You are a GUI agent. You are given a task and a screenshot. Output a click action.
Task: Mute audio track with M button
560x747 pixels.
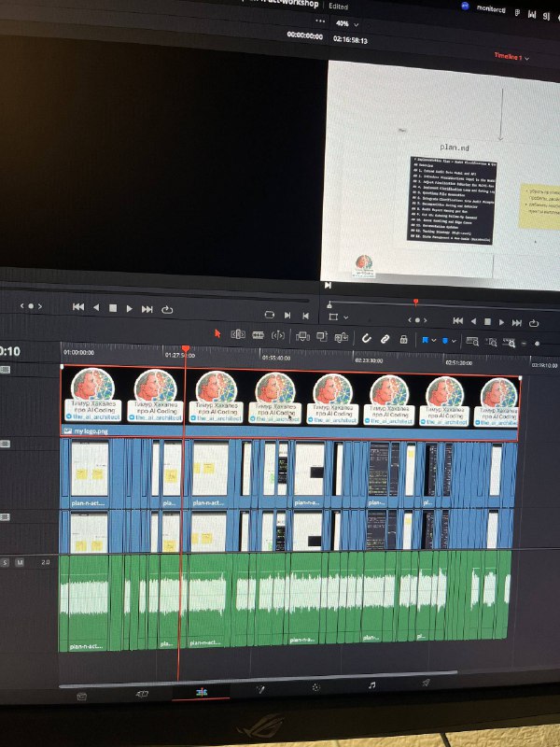pyautogui.click(x=19, y=562)
